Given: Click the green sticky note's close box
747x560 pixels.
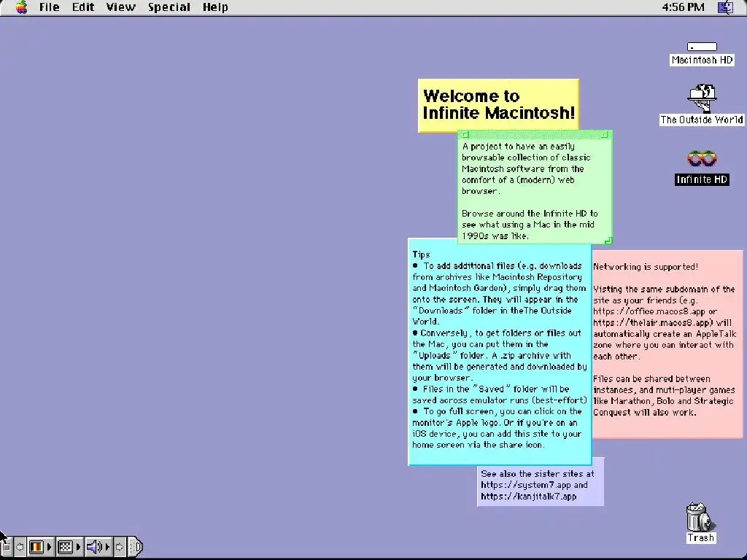Looking at the screenshot, I should coord(466,135).
